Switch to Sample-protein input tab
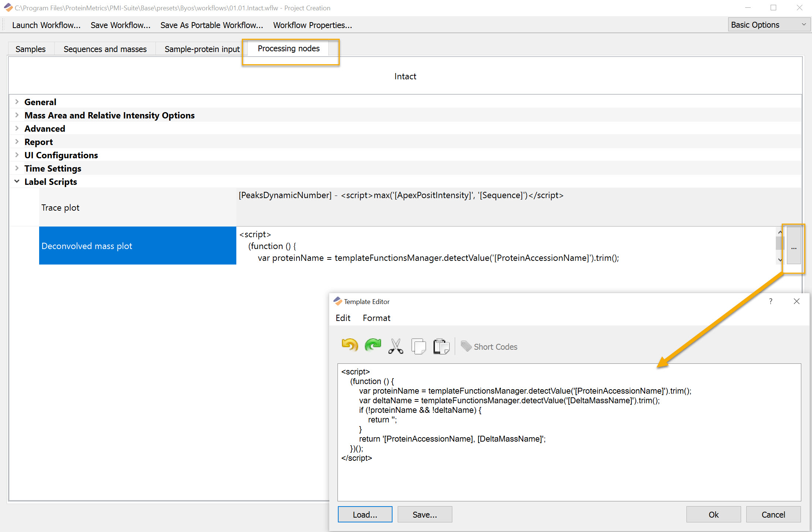Image resolution: width=812 pixels, height=532 pixels. click(202, 49)
